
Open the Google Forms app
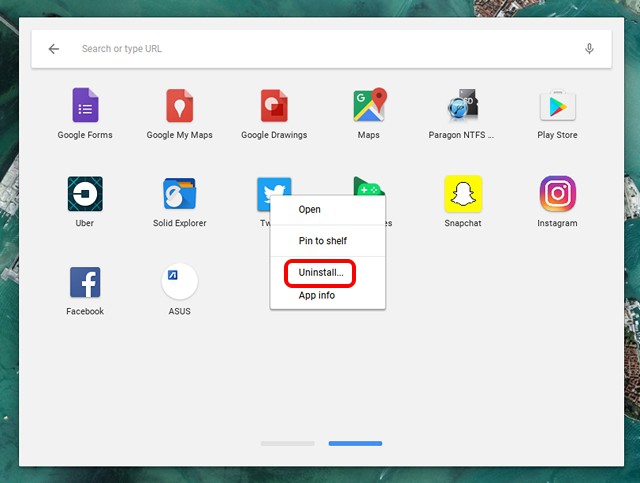(x=85, y=105)
